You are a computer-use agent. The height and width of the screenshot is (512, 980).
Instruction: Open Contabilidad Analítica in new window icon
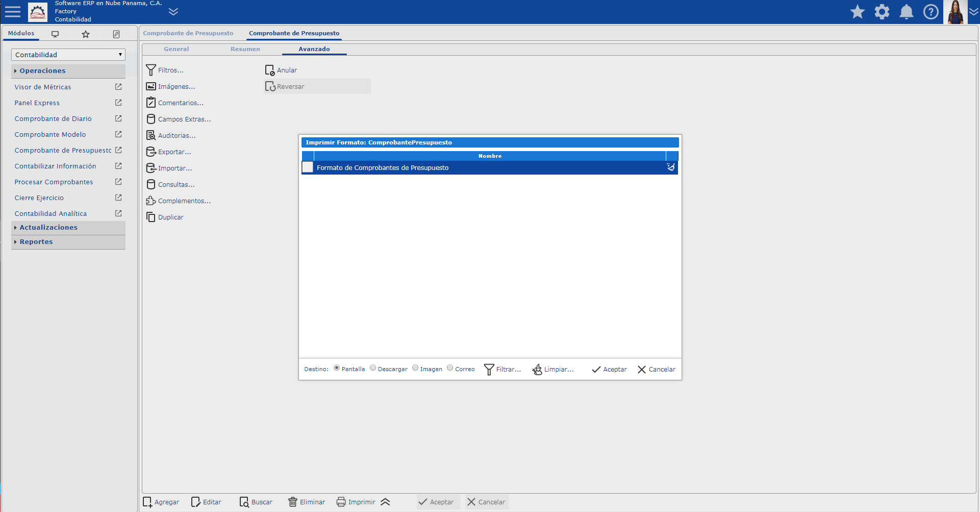[118, 213]
